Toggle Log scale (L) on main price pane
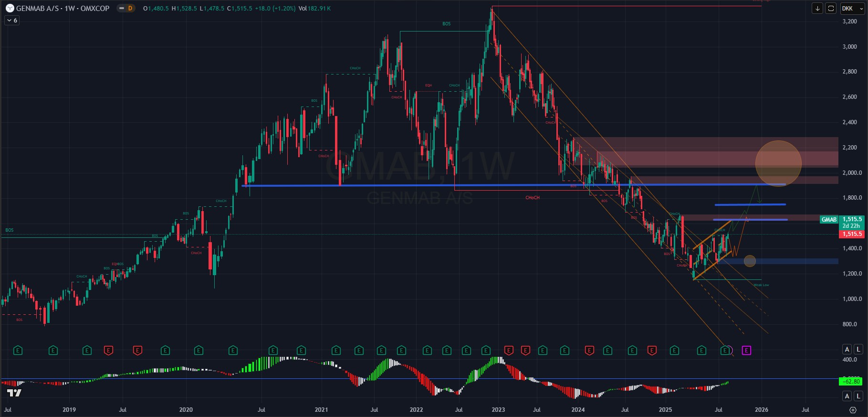868x417 pixels. point(858,349)
